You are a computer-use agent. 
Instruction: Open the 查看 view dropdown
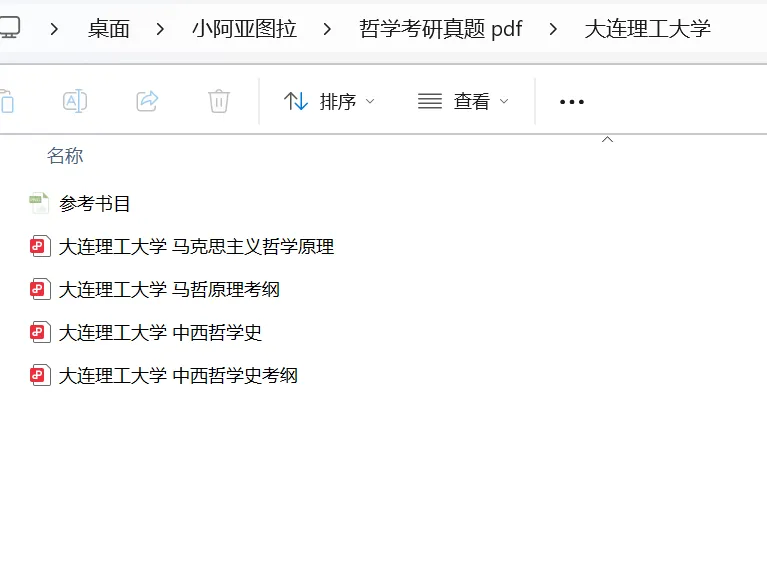click(x=463, y=101)
